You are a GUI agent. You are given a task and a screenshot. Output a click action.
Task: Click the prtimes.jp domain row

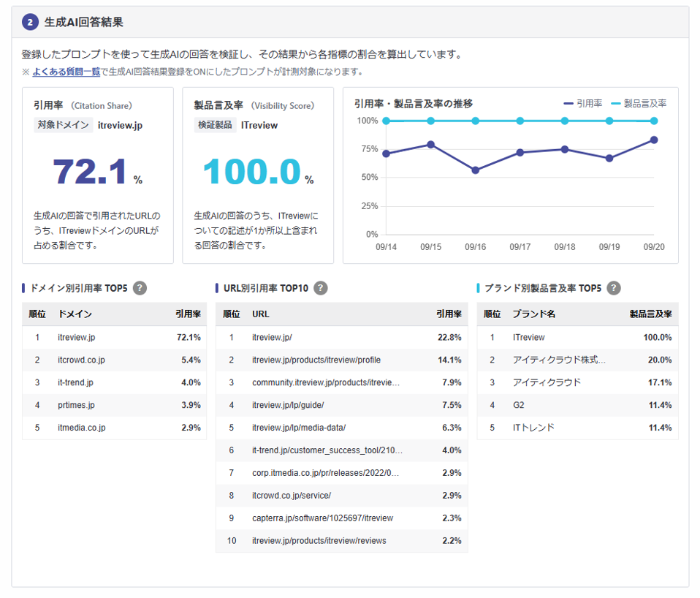tap(114, 405)
